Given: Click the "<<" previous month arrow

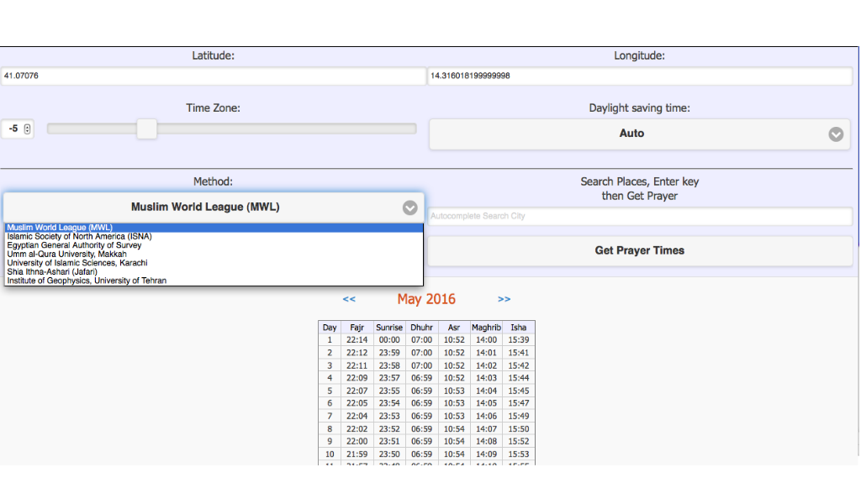Looking at the screenshot, I should 349,299.
